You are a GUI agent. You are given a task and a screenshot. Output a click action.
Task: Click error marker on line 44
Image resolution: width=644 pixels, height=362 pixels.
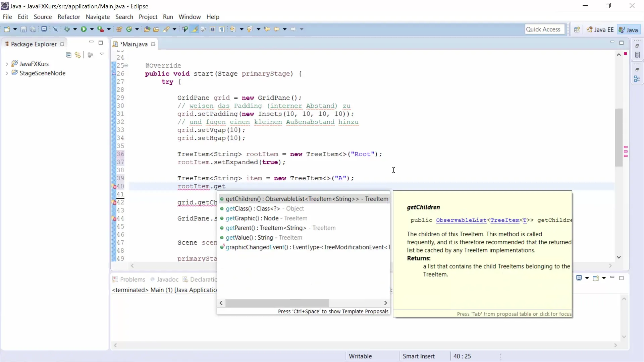pyautogui.click(x=114, y=219)
